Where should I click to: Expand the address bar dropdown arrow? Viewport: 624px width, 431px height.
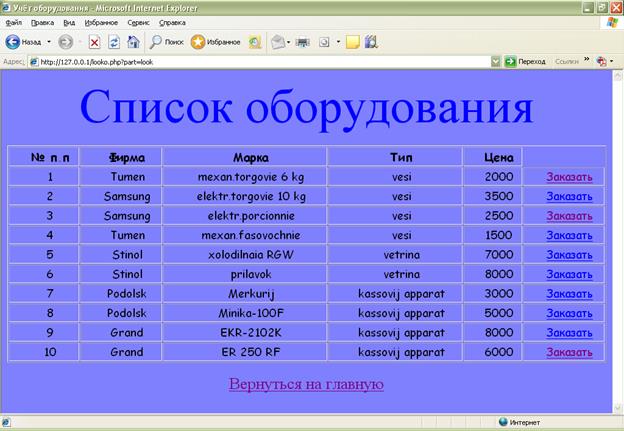[496, 61]
